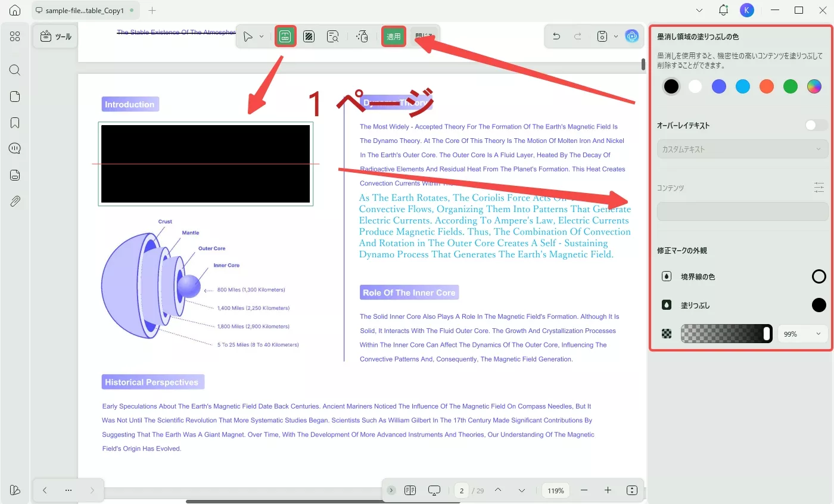Pick the orange fill color swatch
Viewport: 834px width, 504px height.
coord(767,86)
